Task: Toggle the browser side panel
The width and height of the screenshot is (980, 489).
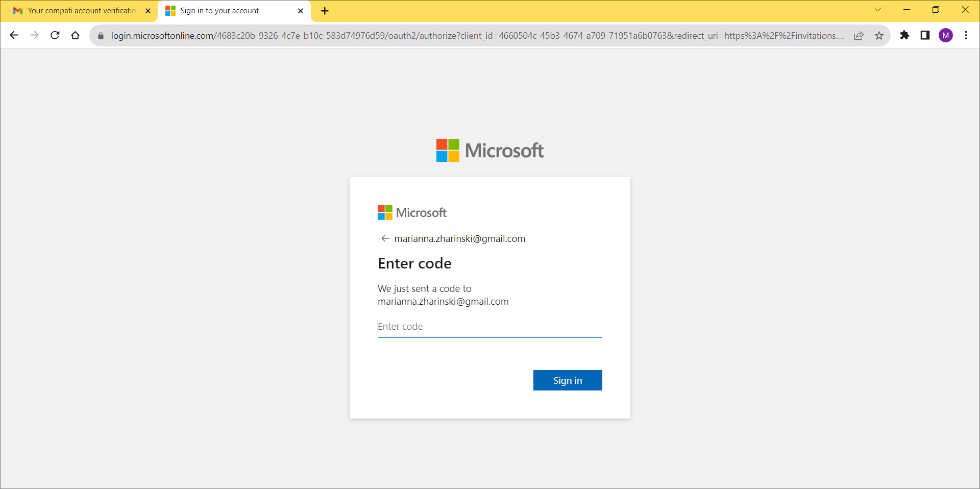Action: [x=925, y=35]
